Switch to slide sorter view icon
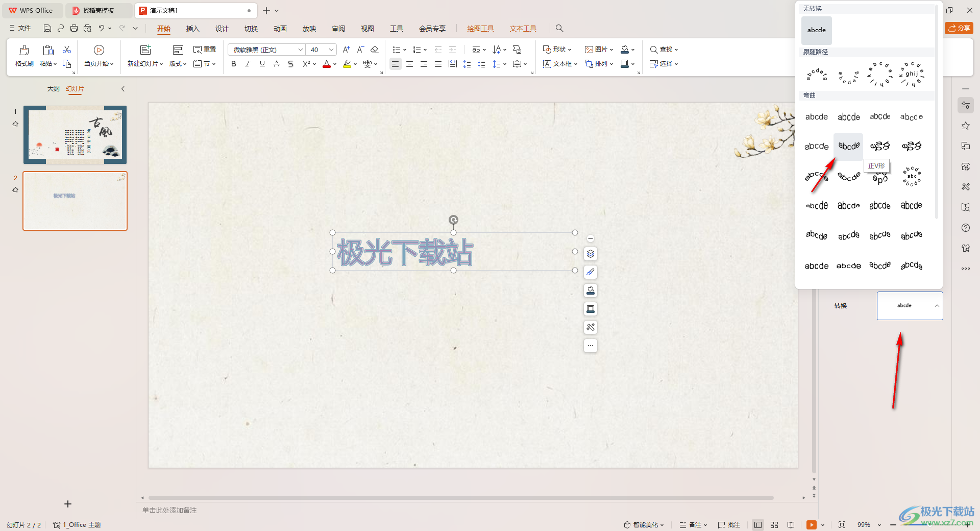Viewport: 980px width, 531px height. pos(774,525)
